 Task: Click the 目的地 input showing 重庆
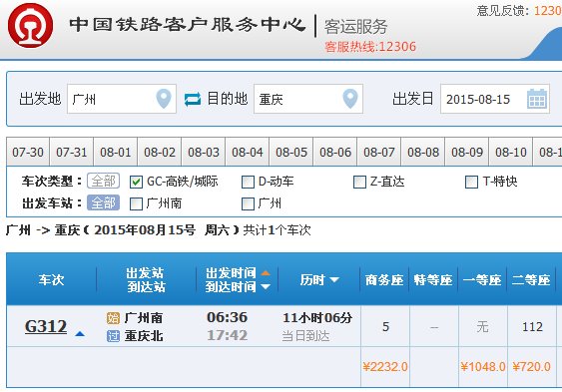coord(308,99)
